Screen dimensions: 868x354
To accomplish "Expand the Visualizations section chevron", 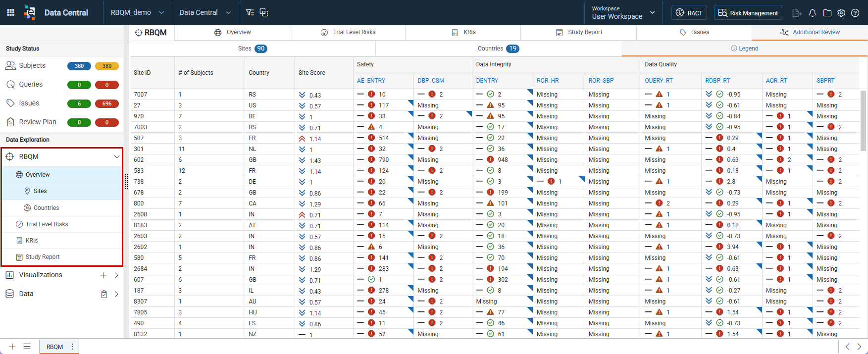I will pyautogui.click(x=117, y=275).
